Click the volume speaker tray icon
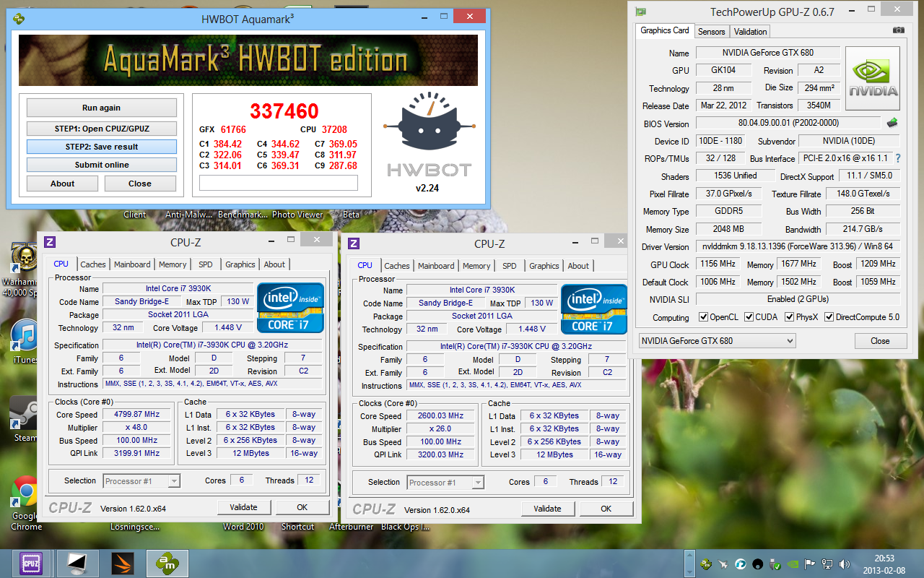Screen dimensions: 924x578 [x=843, y=564]
